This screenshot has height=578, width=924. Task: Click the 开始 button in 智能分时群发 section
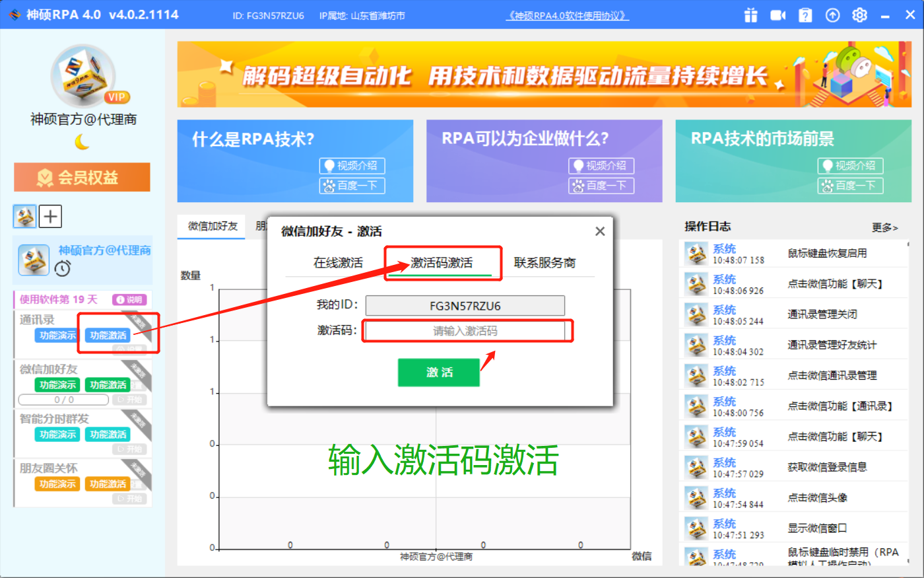click(x=129, y=449)
